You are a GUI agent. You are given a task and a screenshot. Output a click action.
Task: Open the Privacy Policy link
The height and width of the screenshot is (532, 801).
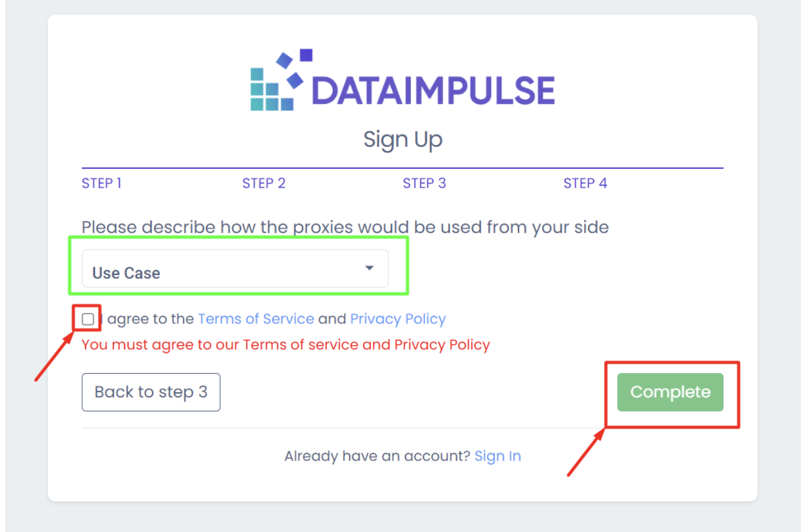pos(398,319)
